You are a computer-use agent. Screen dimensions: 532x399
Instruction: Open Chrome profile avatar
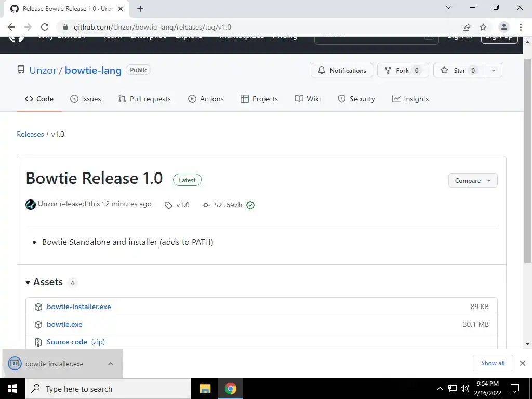(x=504, y=27)
